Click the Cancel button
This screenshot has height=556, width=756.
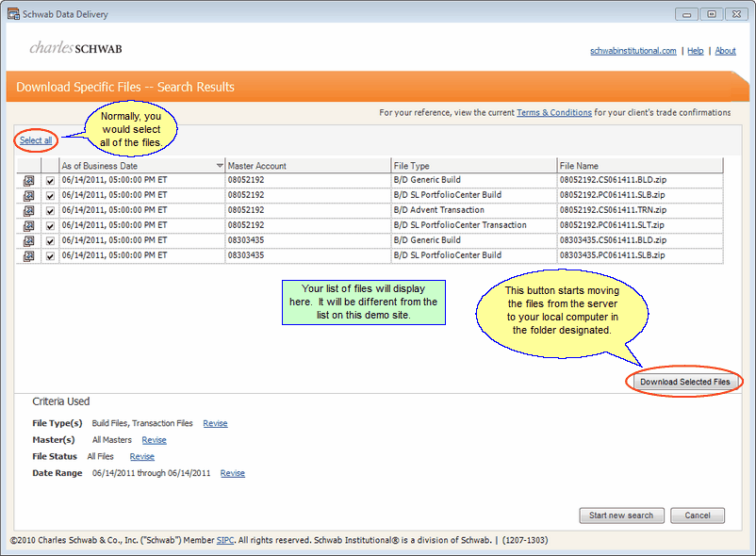[x=696, y=515]
